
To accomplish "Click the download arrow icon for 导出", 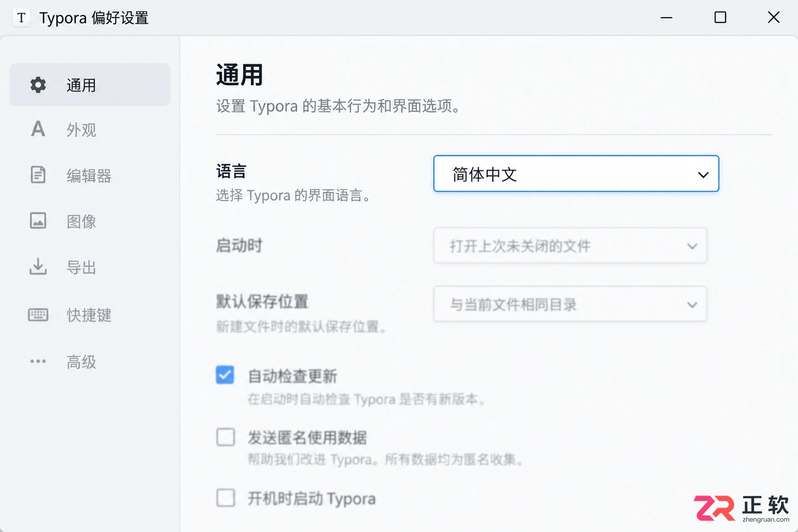I will pyautogui.click(x=38, y=267).
